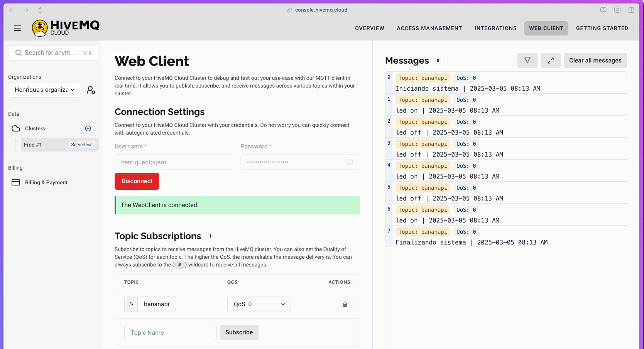Click the Subscribe button

click(x=239, y=332)
